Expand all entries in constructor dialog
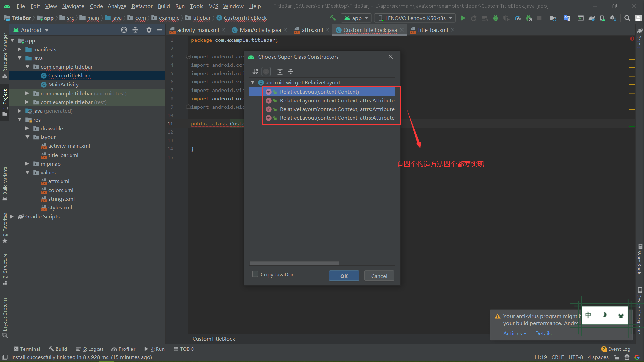The height and width of the screenshot is (362, 644). pos(280,71)
